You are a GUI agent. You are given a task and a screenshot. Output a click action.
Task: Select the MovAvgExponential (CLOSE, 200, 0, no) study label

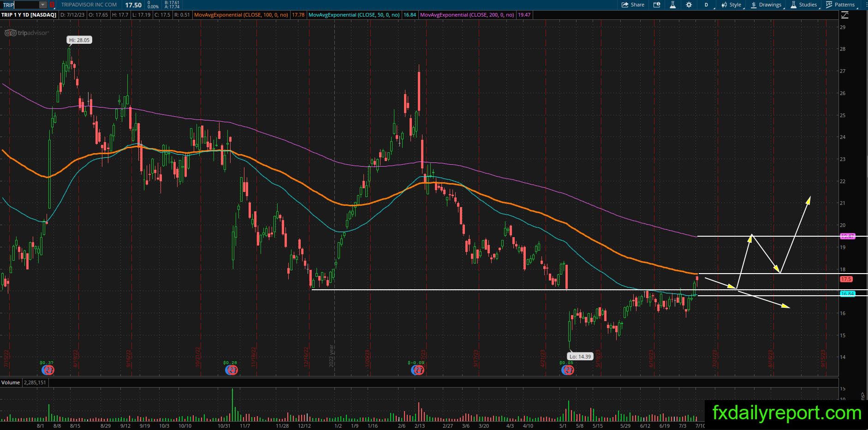point(467,15)
